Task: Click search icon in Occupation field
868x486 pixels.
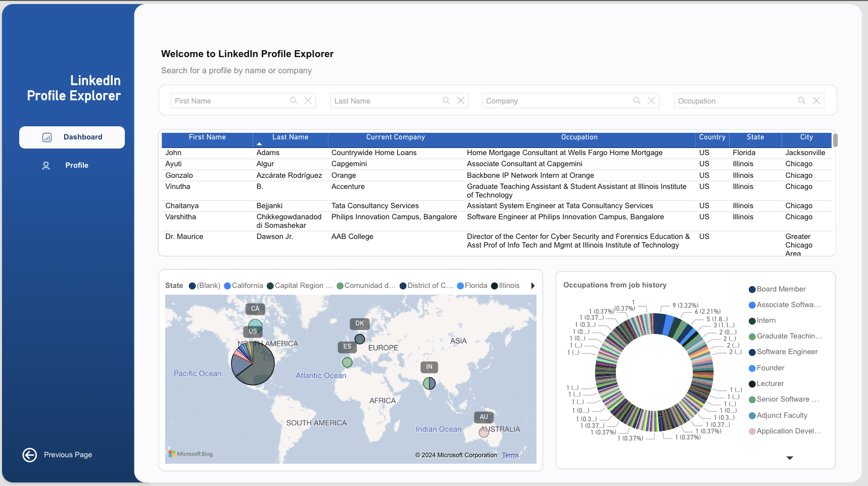Action: tap(802, 101)
